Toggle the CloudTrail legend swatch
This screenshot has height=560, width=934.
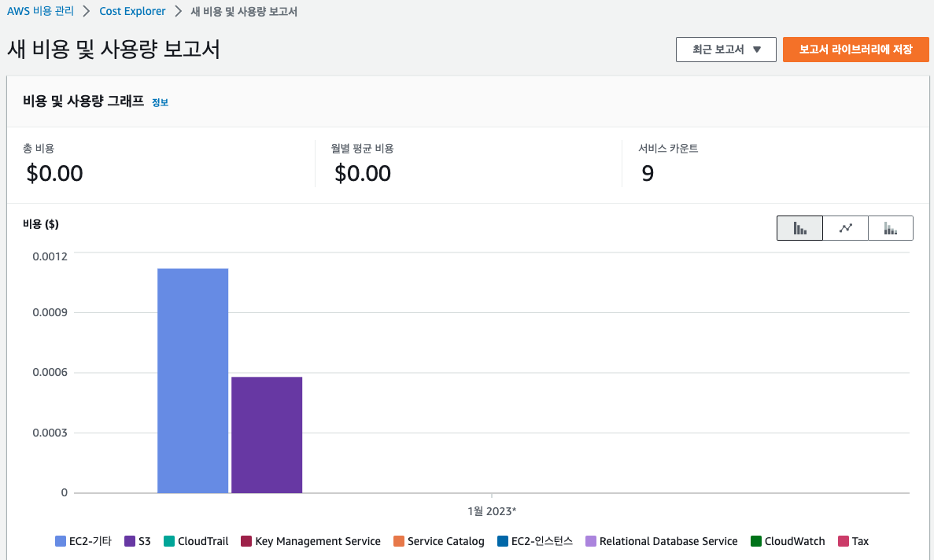[169, 541]
